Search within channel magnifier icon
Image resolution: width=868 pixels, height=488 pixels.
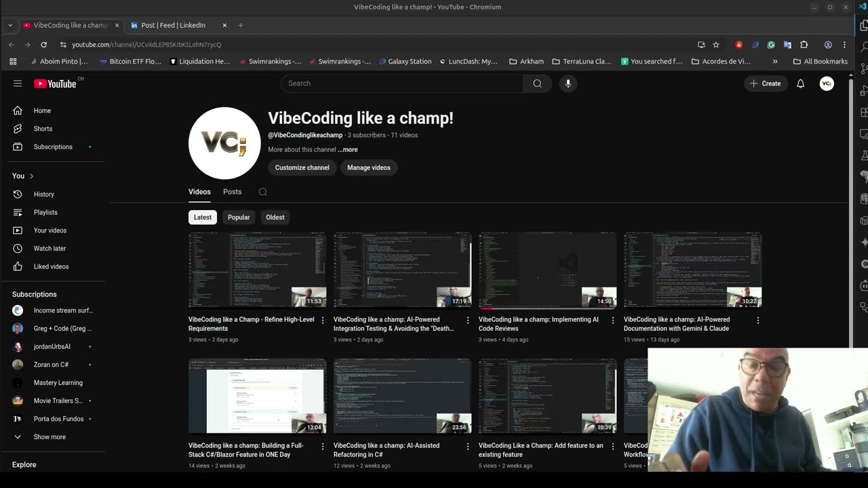click(263, 192)
